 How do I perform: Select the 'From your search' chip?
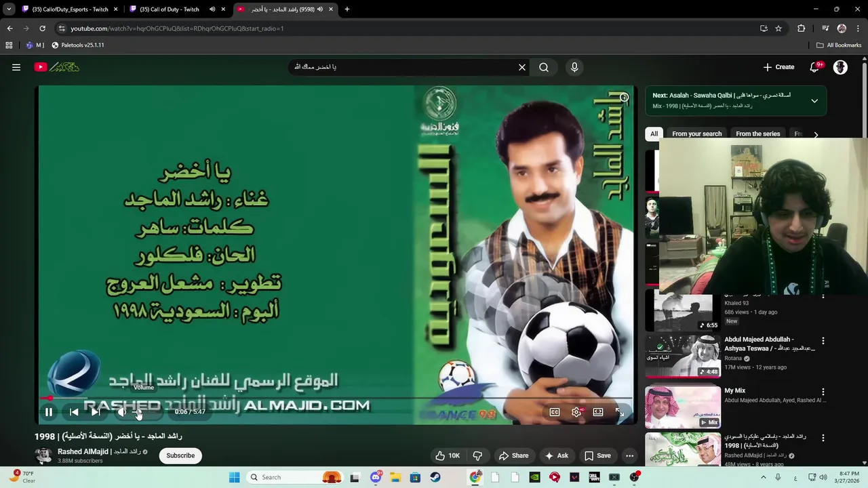coord(696,134)
